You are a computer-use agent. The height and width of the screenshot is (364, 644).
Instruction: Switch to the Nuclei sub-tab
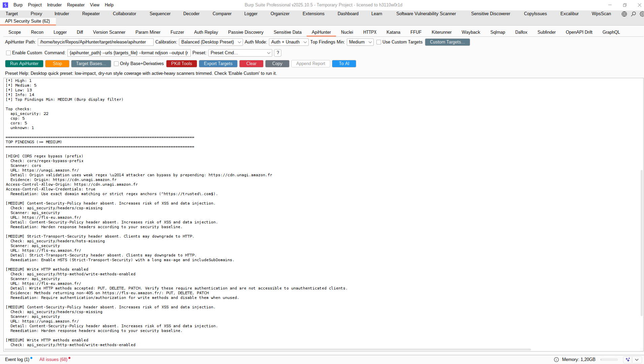point(347,32)
